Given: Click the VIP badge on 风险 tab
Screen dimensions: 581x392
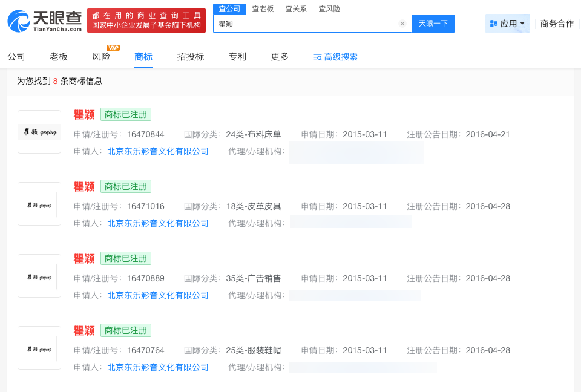Looking at the screenshot, I should click(111, 48).
